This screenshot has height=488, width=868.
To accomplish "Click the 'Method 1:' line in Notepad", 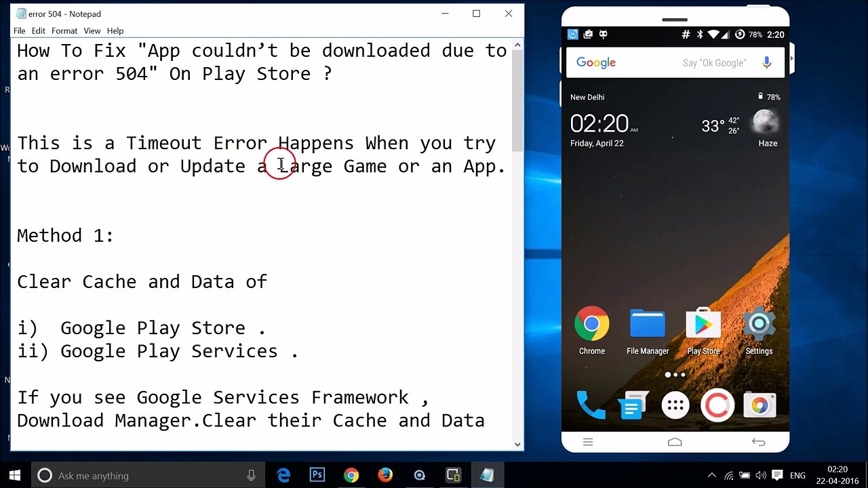I will tap(65, 235).
